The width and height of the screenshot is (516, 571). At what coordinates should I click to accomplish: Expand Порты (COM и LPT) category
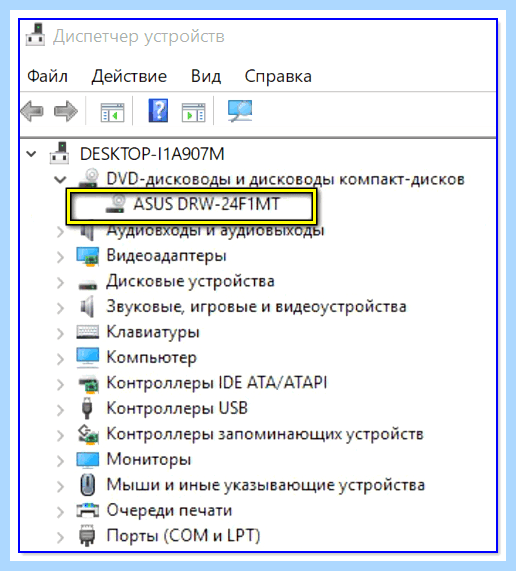[x=60, y=537]
